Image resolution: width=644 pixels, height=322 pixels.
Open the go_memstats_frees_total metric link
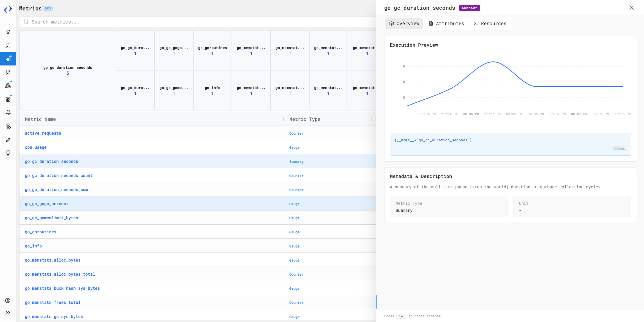(53, 303)
